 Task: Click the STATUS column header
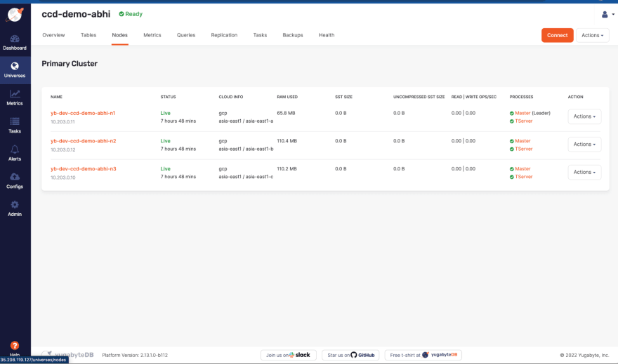[169, 97]
